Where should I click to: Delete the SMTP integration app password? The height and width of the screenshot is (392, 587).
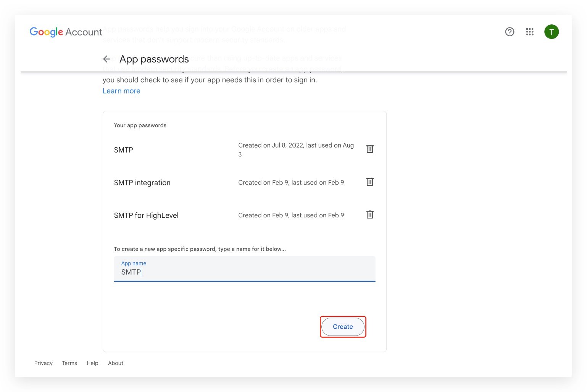tap(369, 182)
